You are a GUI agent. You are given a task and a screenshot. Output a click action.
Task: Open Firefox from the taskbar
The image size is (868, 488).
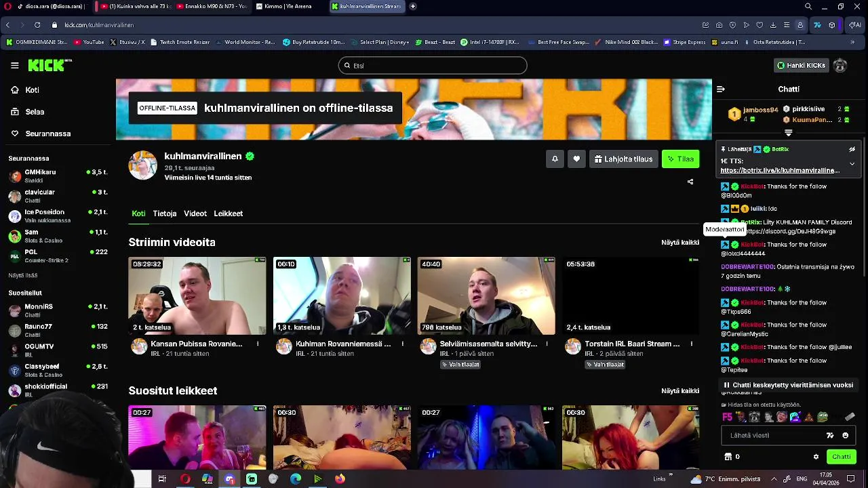pos(340,479)
